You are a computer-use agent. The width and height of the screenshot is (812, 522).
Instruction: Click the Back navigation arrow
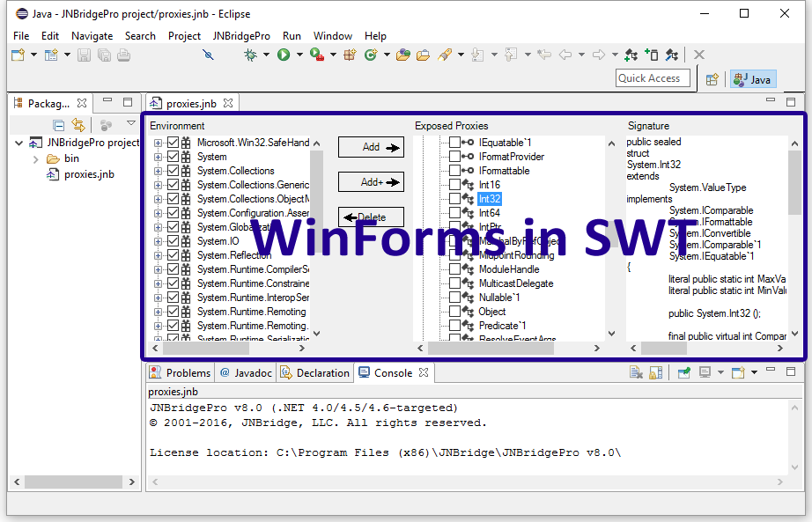pyautogui.click(x=565, y=55)
